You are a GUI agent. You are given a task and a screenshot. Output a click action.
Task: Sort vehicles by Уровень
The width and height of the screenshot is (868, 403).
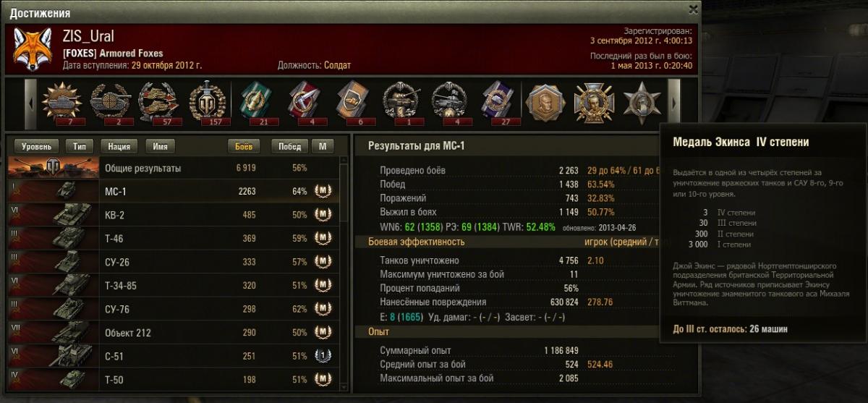pyautogui.click(x=36, y=146)
